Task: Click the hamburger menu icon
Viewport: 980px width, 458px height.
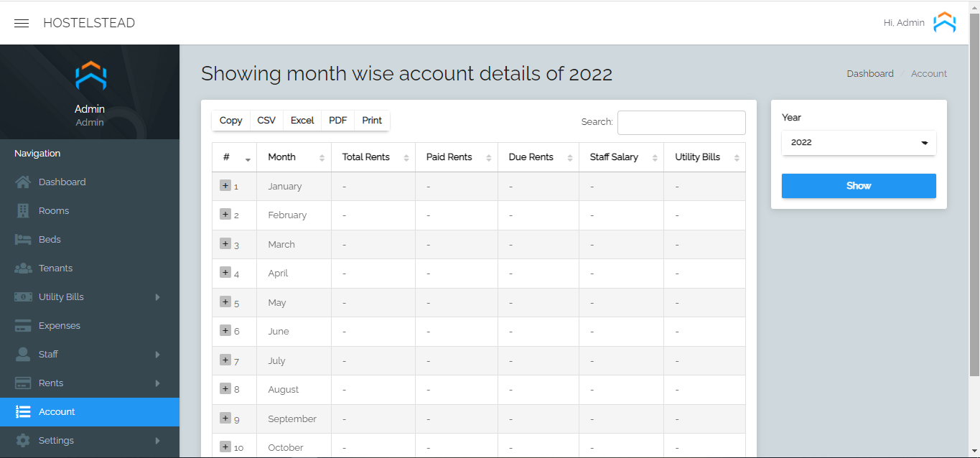Action: click(x=22, y=23)
